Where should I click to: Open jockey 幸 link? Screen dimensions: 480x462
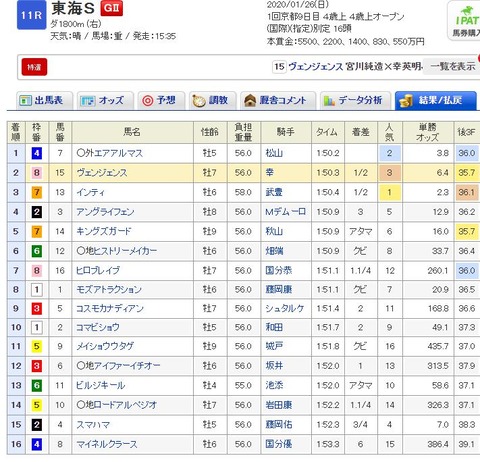tap(269, 173)
